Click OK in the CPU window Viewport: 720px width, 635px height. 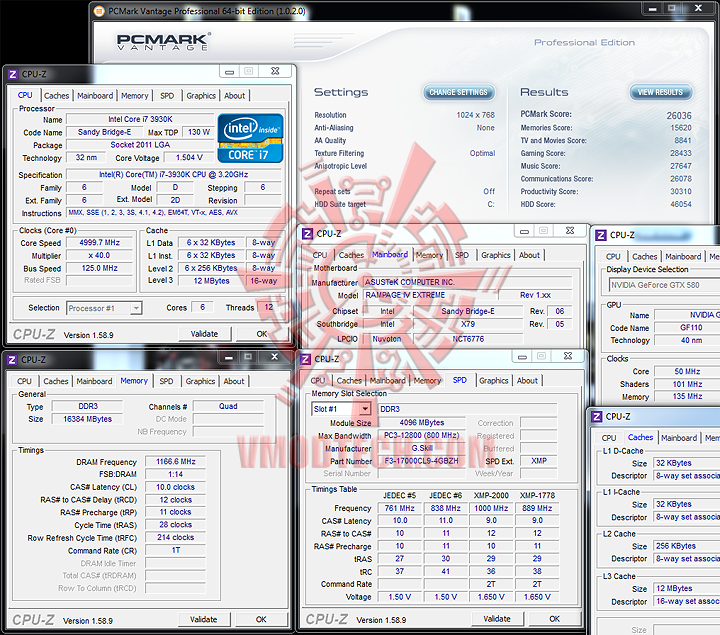pos(262,334)
